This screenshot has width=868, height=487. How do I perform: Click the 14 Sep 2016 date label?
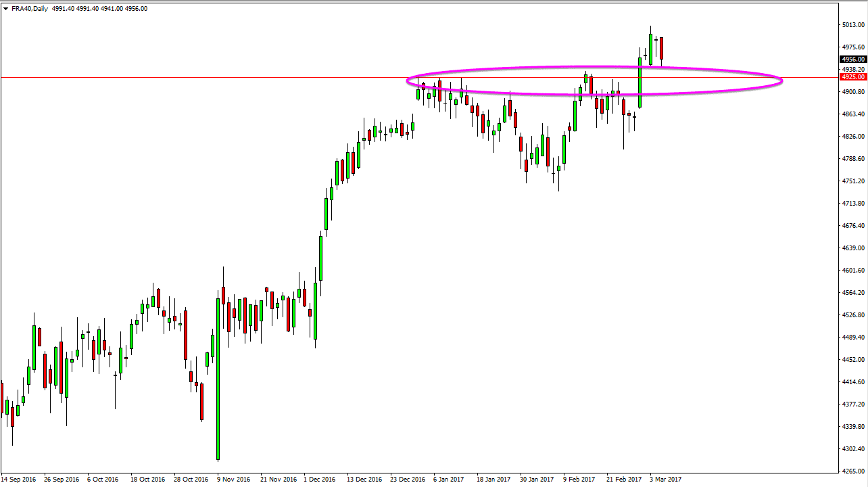click(19, 480)
